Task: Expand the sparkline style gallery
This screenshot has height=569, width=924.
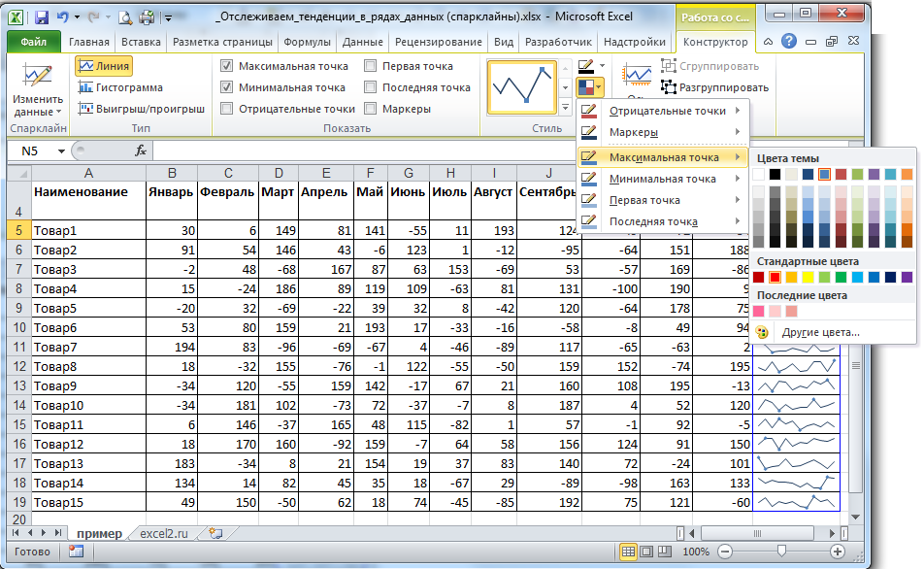Action: pyautogui.click(x=566, y=107)
